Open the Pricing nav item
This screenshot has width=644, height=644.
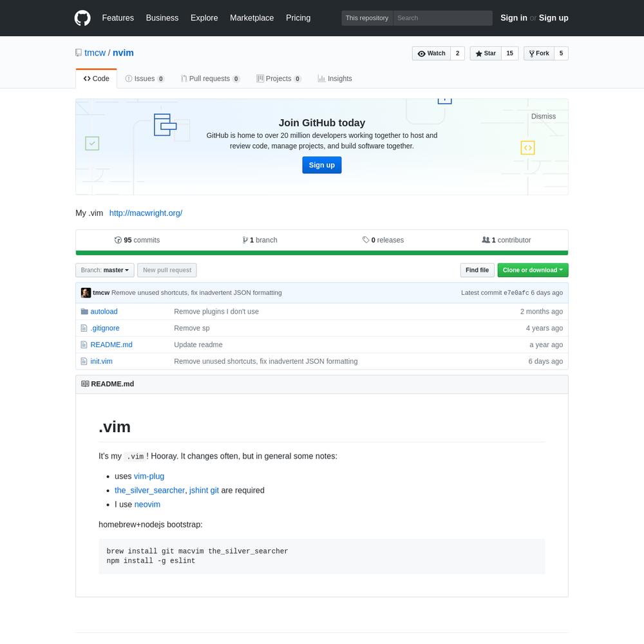tap(298, 18)
